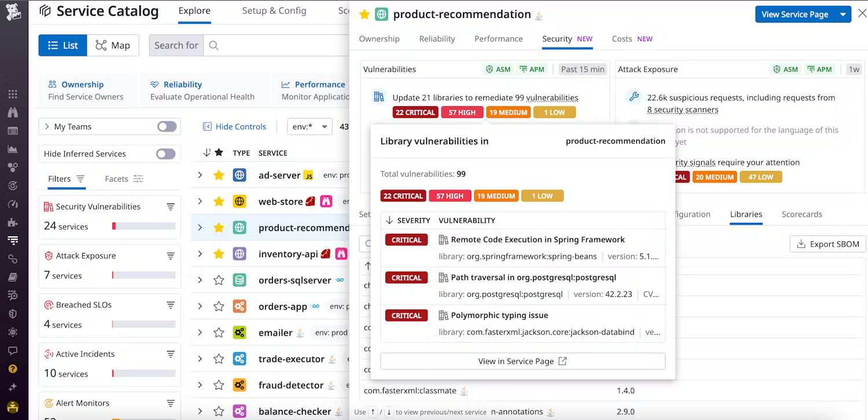Unstar the inventory-api service
Viewport: 868px width, 420px height.
tap(218, 254)
